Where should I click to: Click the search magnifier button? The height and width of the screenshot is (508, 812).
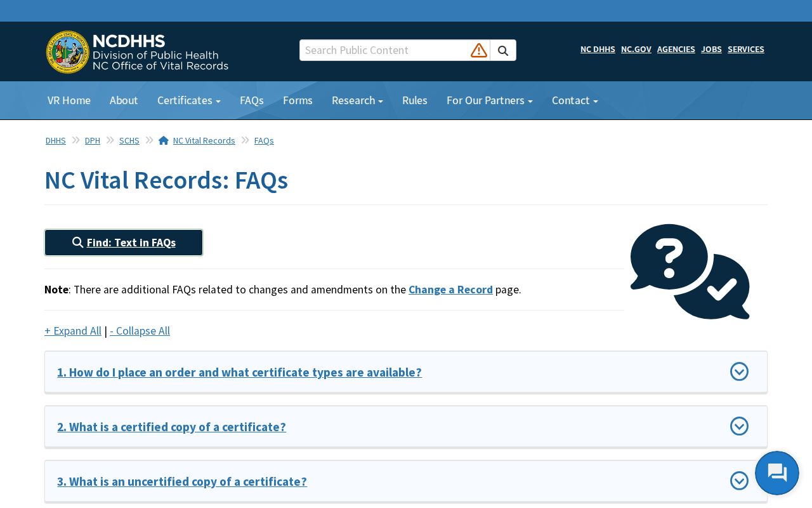[503, 50]
